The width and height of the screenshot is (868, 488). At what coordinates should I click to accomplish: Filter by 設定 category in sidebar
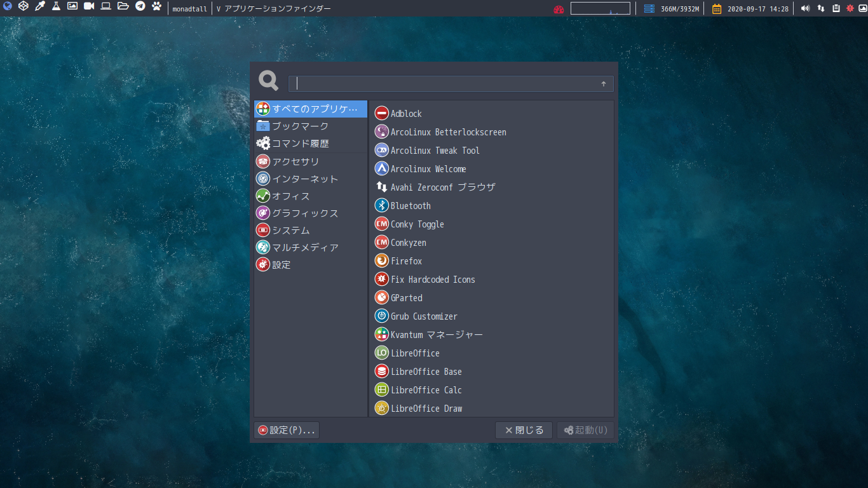pyautogui.click(x=311, y=264)
